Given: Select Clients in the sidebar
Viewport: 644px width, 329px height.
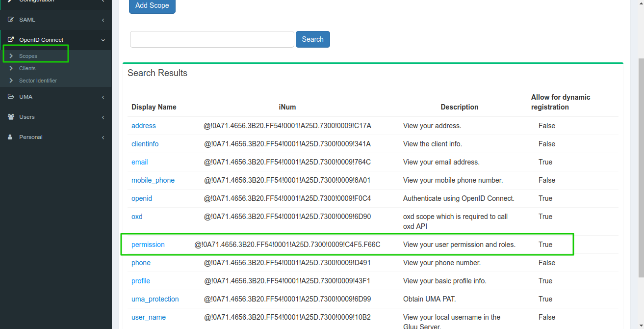Looking at the screenshot, I should [27, 68].
